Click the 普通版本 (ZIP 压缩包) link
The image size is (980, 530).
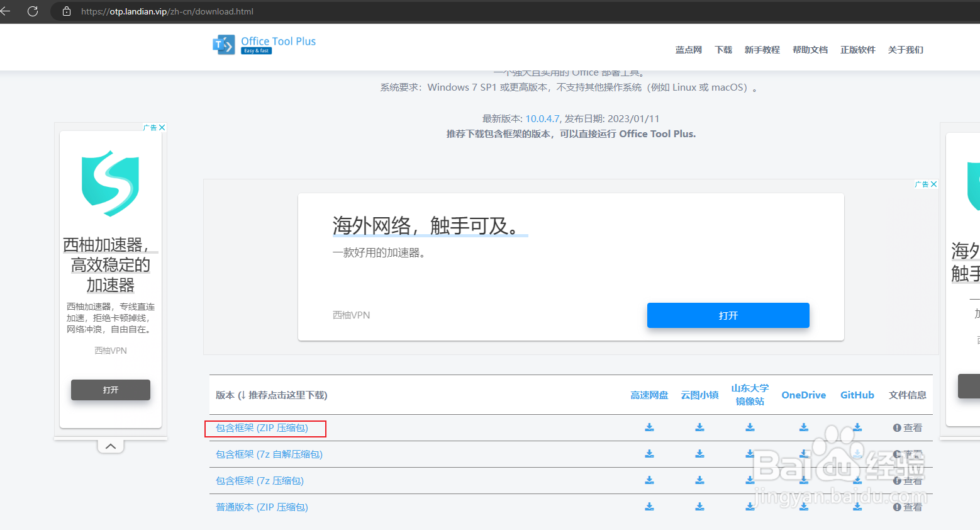point(262,507)
